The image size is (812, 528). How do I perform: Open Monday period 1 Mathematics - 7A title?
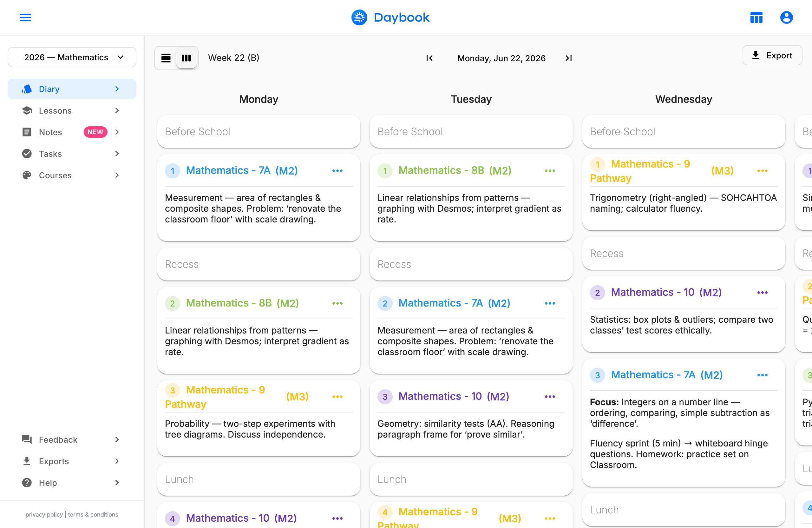[x=228, y=170]
